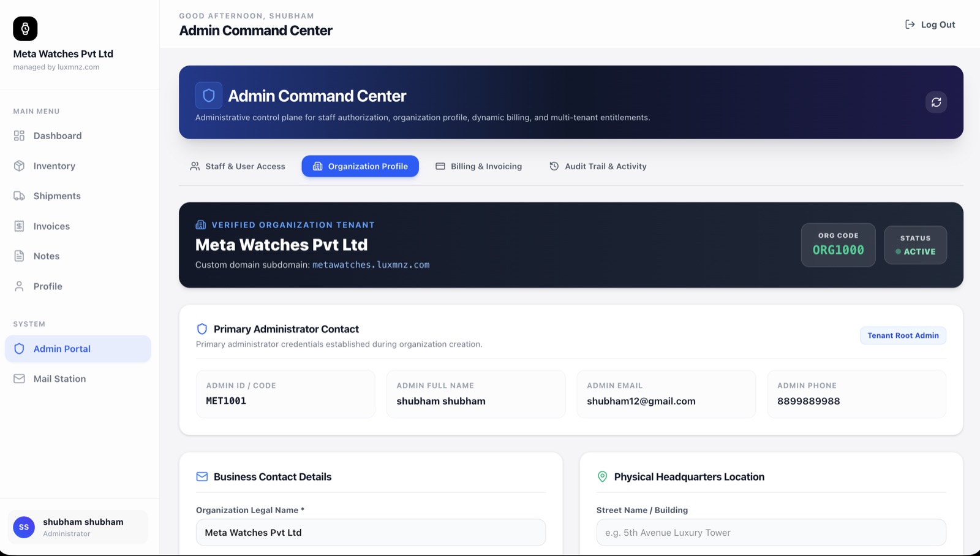Click the Meta Watches watch logo icon
980x556 pixels.
point(25,29)
